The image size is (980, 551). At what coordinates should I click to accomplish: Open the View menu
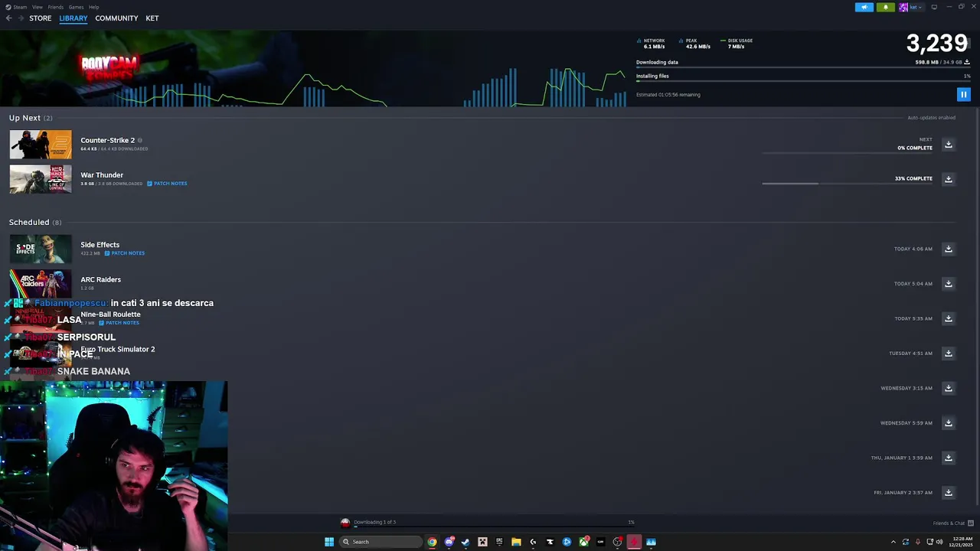pyautogui.click(x=37, y=7)
